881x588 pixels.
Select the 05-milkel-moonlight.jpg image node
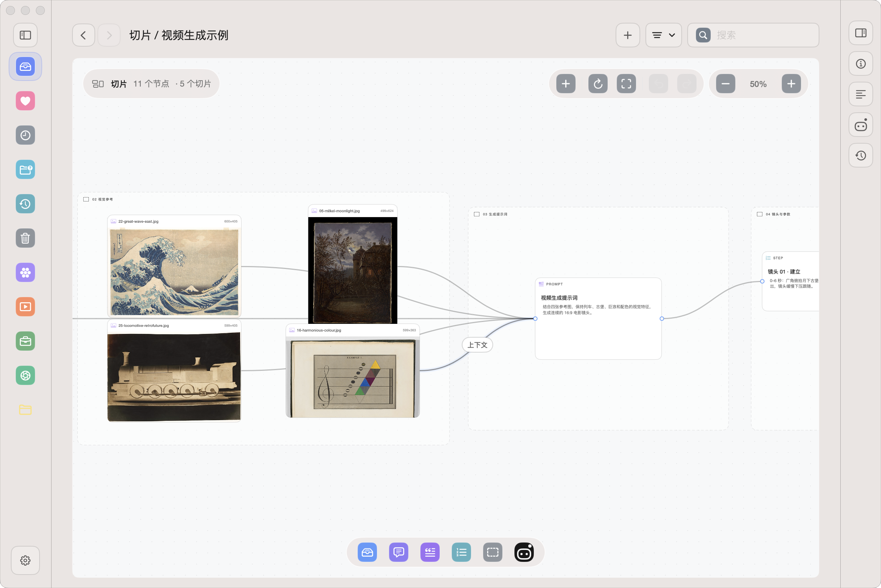click(x=352, y=264)
